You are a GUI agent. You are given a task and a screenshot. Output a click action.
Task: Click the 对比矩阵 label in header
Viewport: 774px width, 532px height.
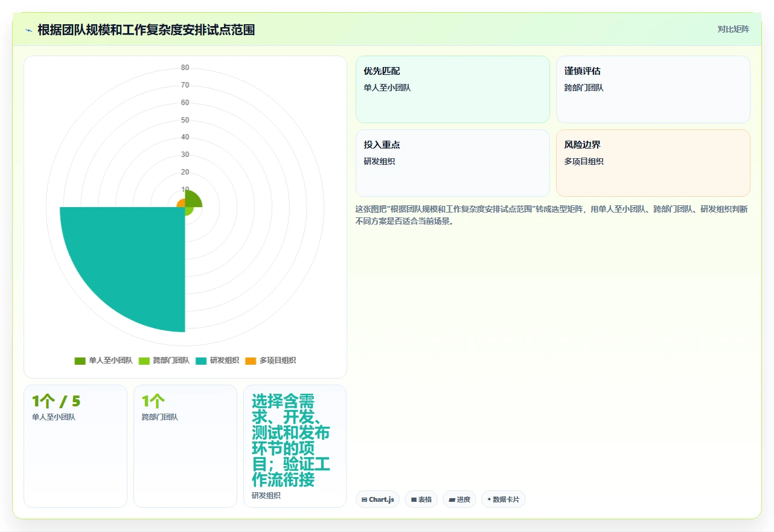point(733,29)
